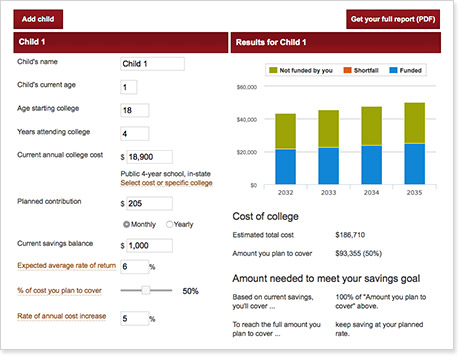Click Get your full report (PDF)

pos(393,19)
